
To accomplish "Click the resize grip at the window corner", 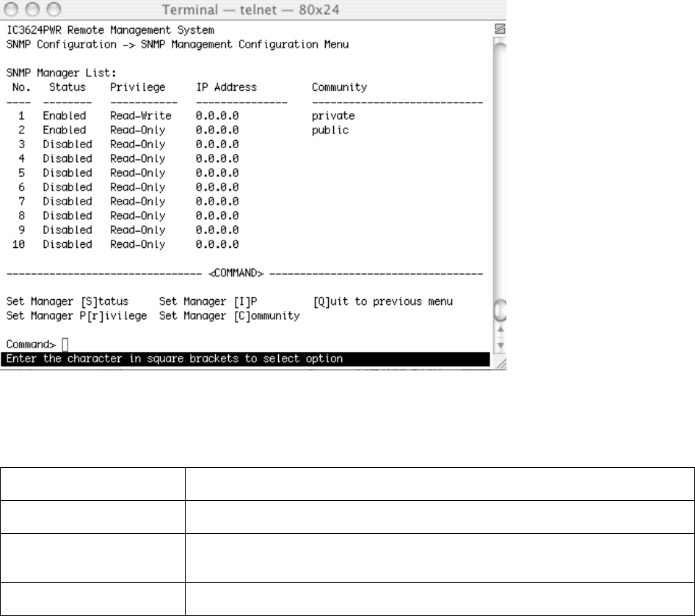I will (500, 362).
